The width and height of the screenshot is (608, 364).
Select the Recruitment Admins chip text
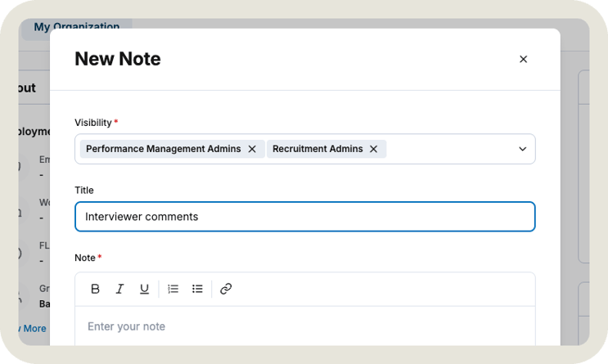318,149
